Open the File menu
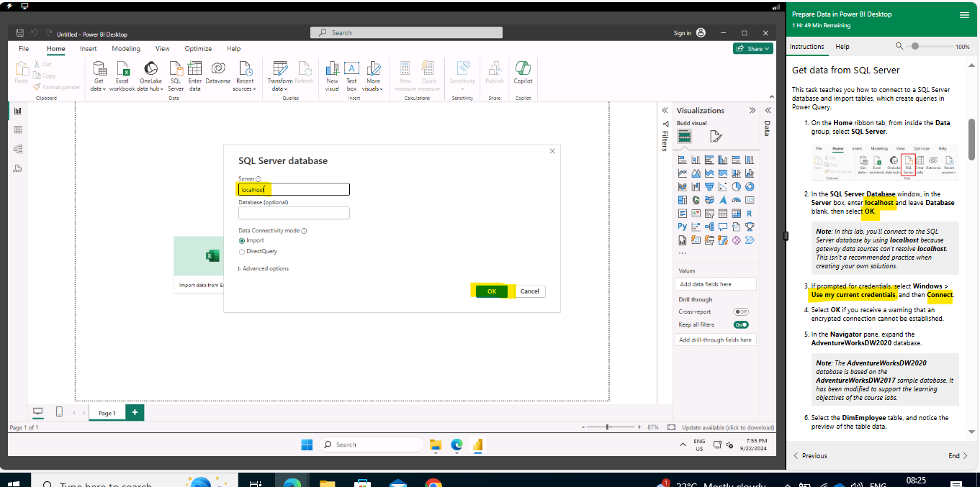 click(x=24, y=49)
